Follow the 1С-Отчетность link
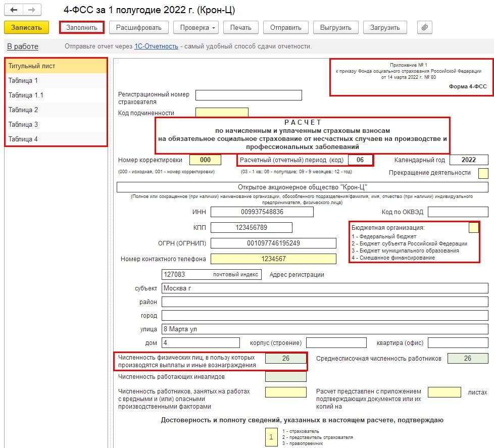The width and height of the screenshot is (494, 448). tap(156, 46)
